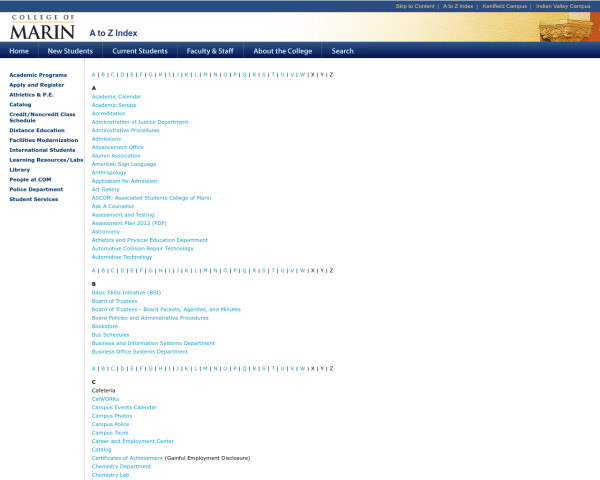Open the Academic Senate link

click(x=114, y=105)
